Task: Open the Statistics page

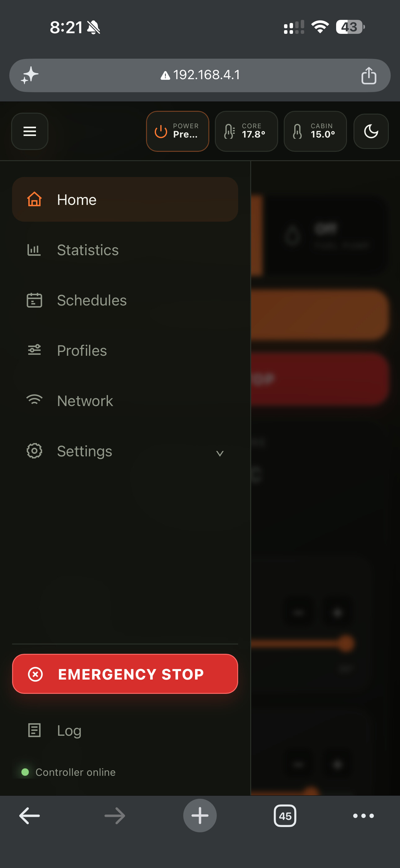Action: pos(125,250)
